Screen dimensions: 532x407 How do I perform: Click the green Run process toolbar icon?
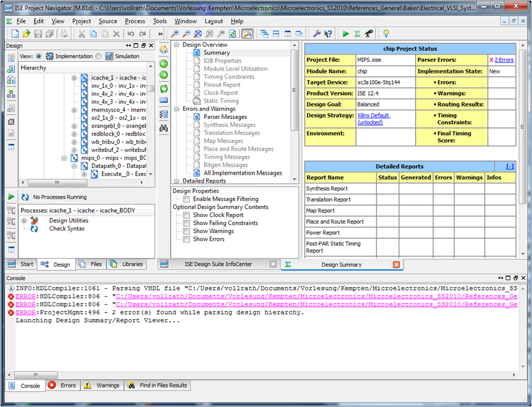(x=345, y=34)
